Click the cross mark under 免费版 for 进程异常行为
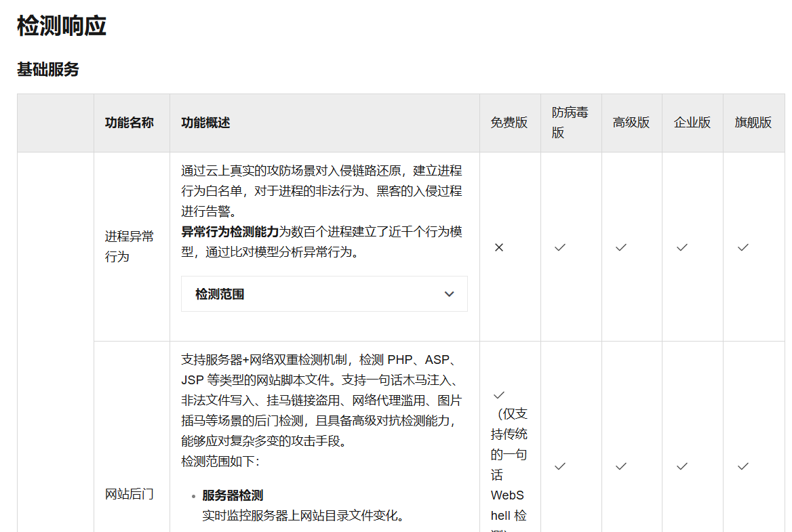This screenshot has height=532, width=792. pyautogui.click(x=499, y=247)
